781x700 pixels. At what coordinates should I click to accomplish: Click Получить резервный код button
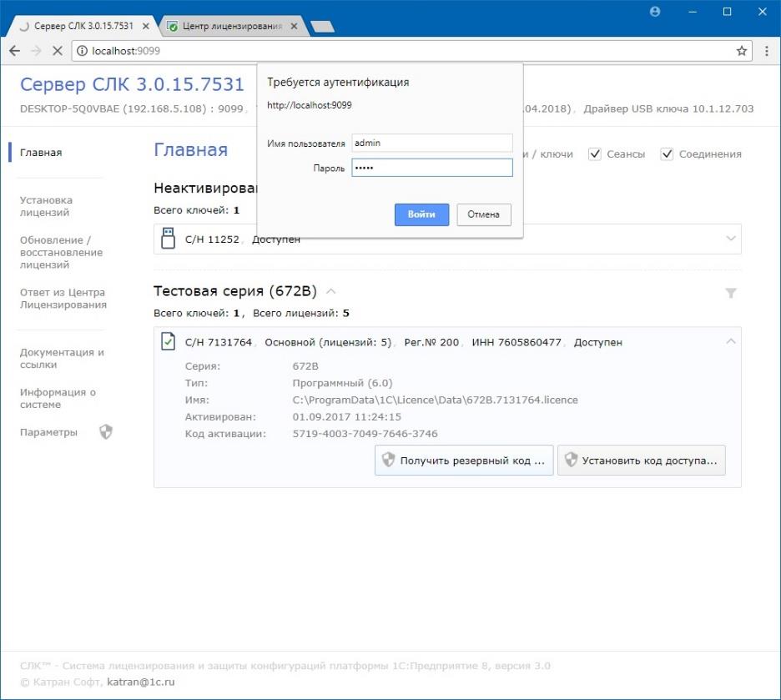tap(464, 460)
